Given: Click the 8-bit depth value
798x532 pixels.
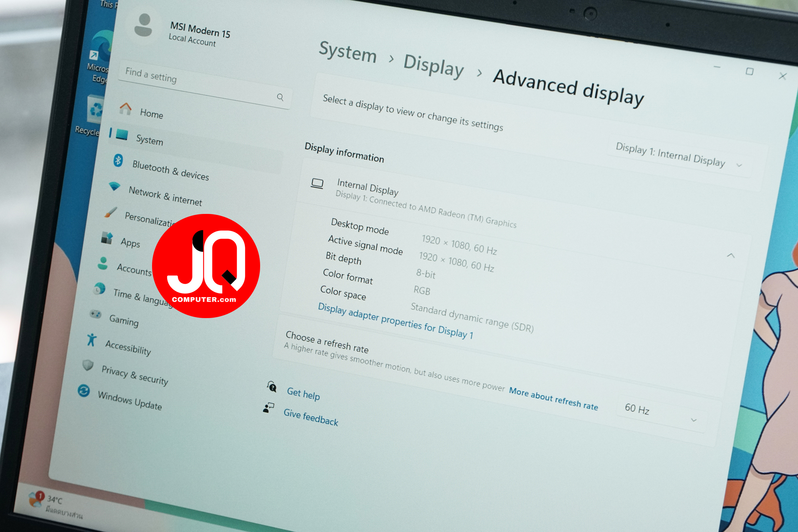Looking at the screenshot, I should click(426, 274).
